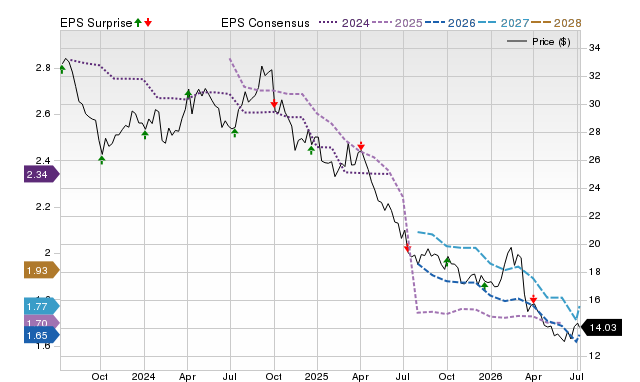Click the red surprise arrow at Apr 2026
This screenshot has height=382, width=640.
533,299
